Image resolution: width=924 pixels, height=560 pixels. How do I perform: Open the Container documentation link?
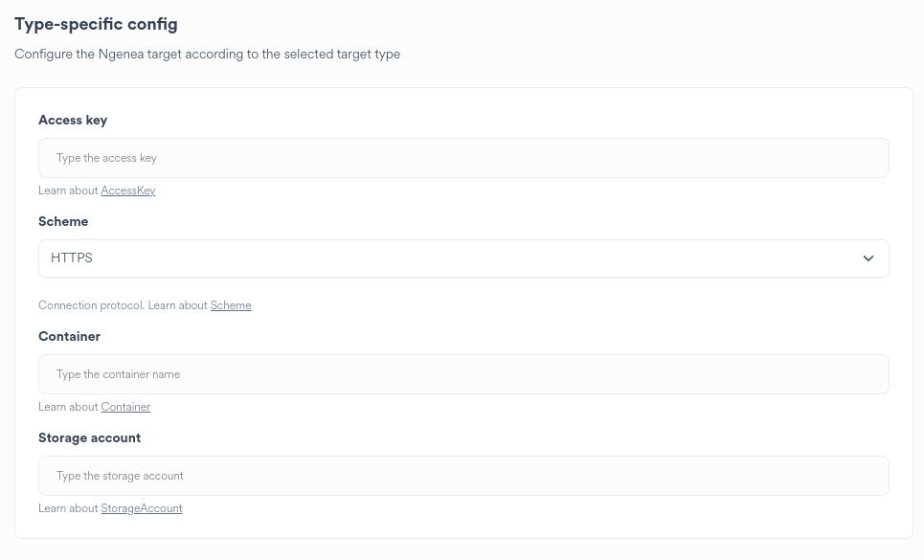point(125,407)
